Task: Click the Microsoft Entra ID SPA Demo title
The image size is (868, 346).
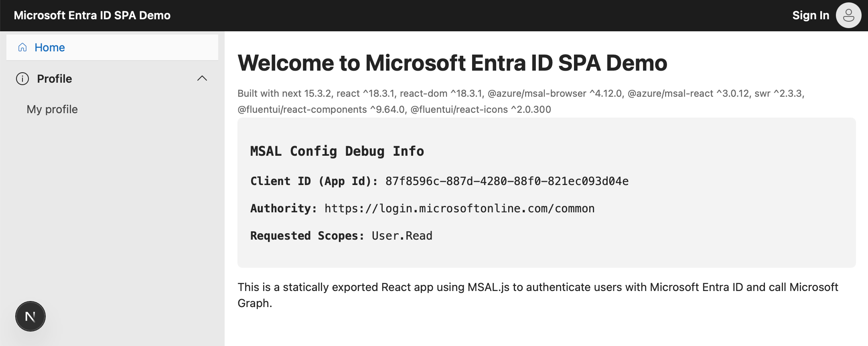Action: pos(92,15)
